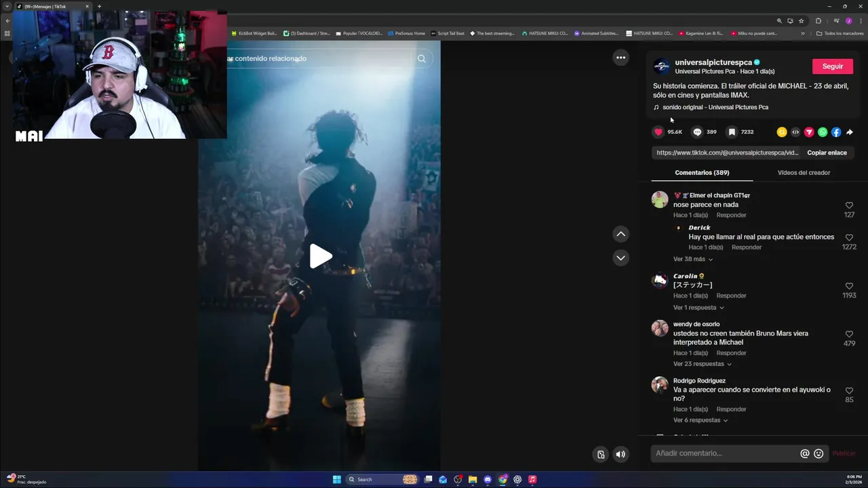The width and height of the screenshot is (868, 488).
Task: Switch to Comentarios (389) tab
Action: (702, 173)
